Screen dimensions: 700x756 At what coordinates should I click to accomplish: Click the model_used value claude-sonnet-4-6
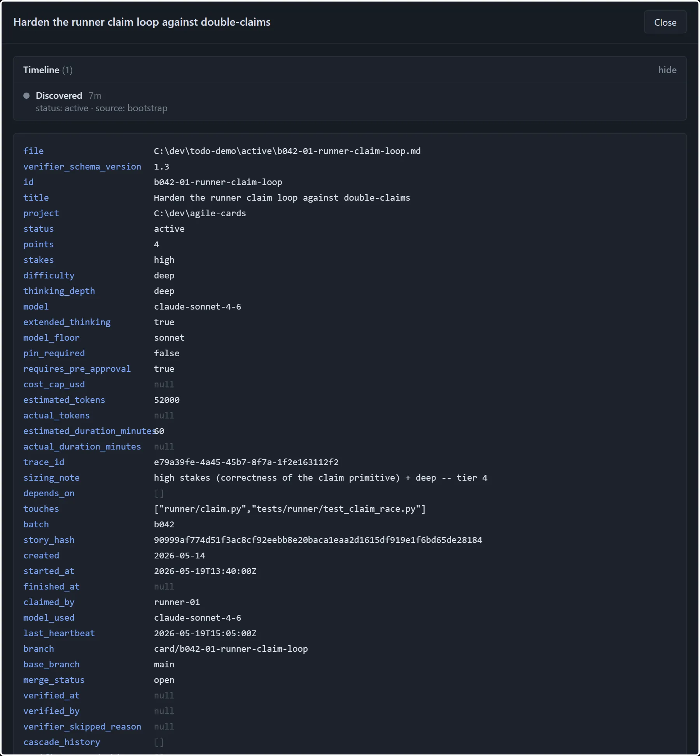(198, 618)
